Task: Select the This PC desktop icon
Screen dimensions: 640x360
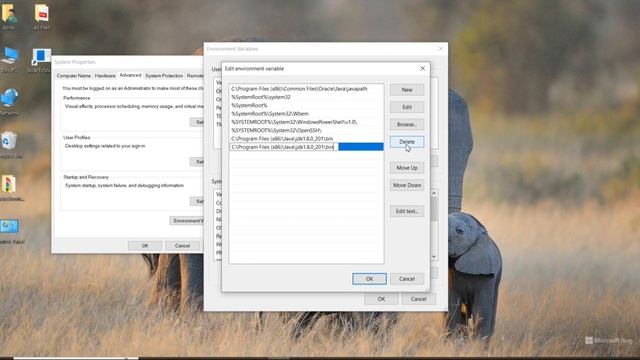Action: [9, 59]
